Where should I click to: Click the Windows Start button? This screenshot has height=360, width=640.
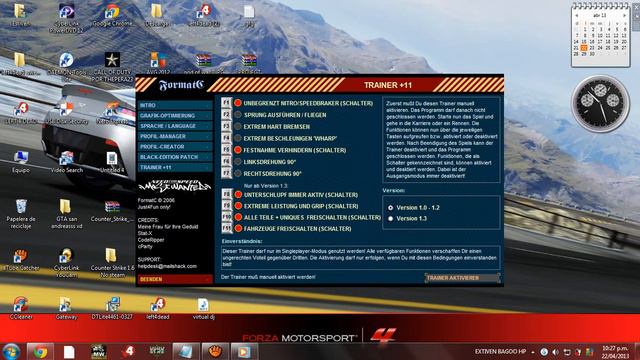(11, 351)
